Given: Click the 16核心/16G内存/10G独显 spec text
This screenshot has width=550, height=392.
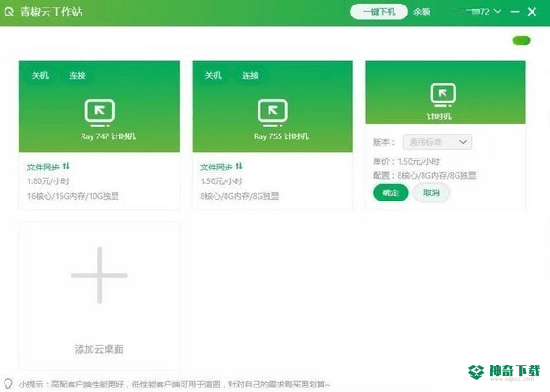Looking at the screenshot, I should pyautogui.click(x=73, y=196).
